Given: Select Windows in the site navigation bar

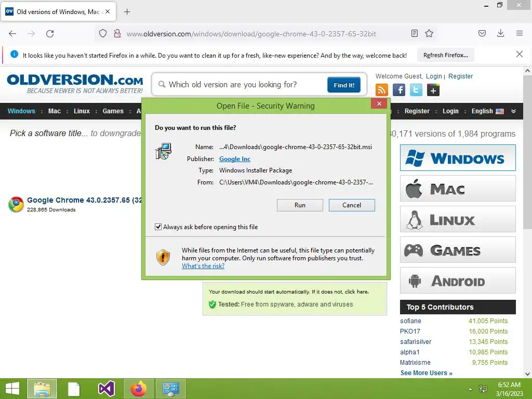Looking at the screenshot, I should click(21, 111).
